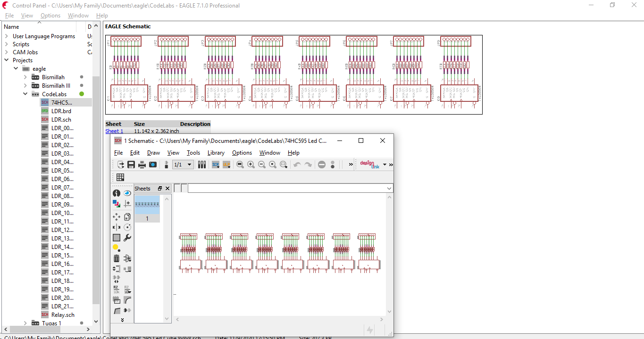Select the Move tool
644x339 pixels.
117,216
